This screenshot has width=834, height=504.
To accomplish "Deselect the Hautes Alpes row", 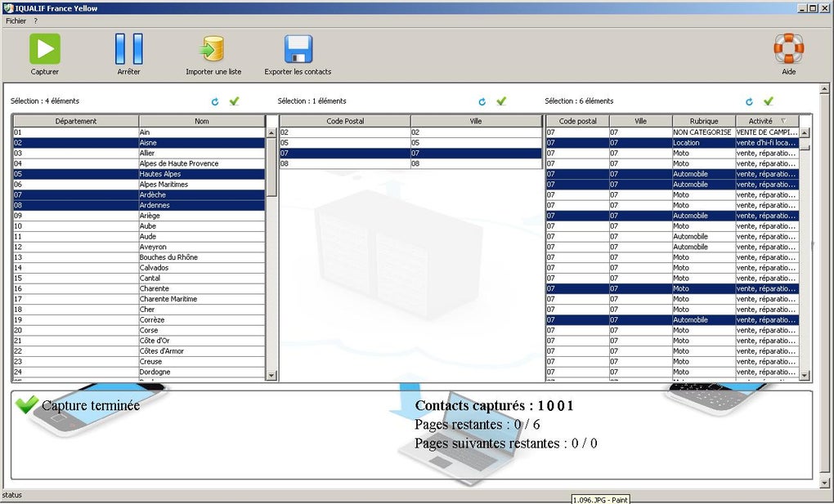I will 139,174.
